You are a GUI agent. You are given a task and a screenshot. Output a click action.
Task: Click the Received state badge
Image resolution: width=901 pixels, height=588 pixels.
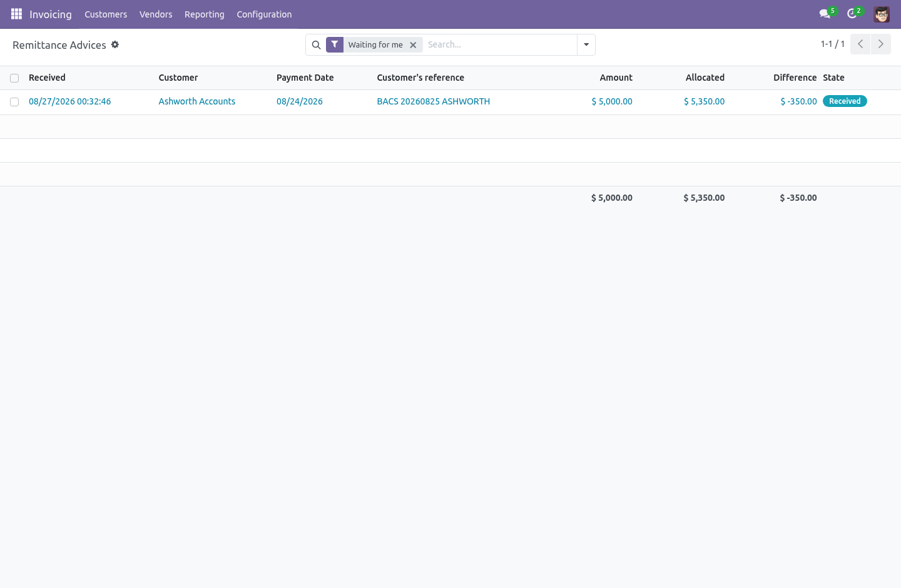pyautogui.click(x=845, y=101)
